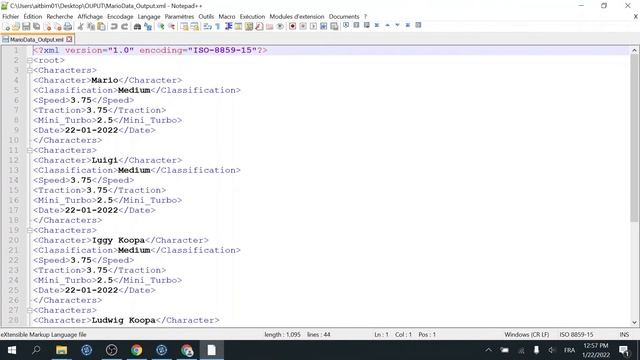
Task: Copy selection via the toolbar Copy icon
Action: click(91, 27)
